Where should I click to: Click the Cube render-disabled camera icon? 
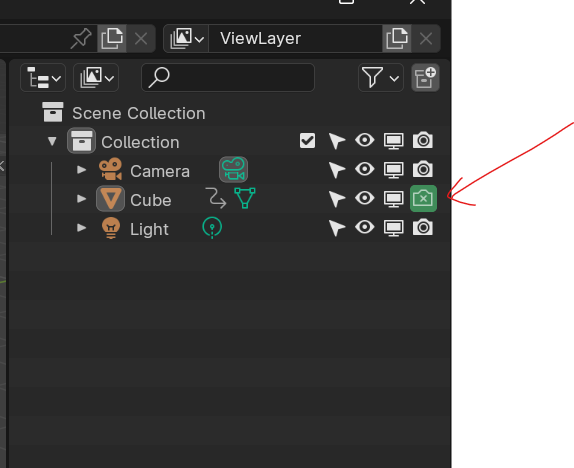pos(423,198)
